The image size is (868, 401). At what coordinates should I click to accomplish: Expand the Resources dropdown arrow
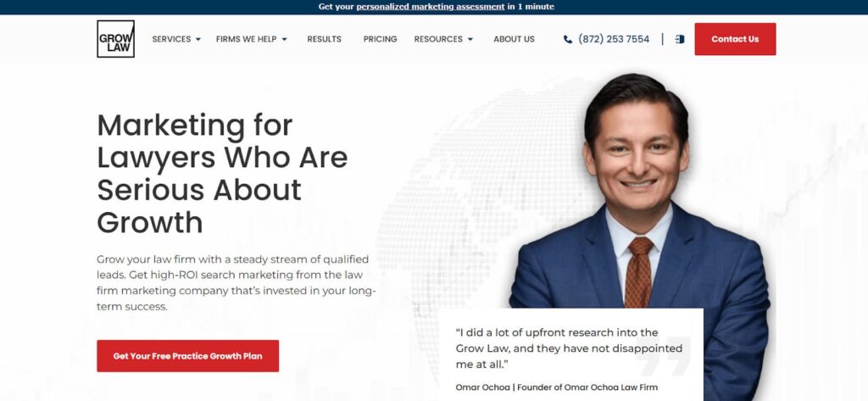coord(470,39)
